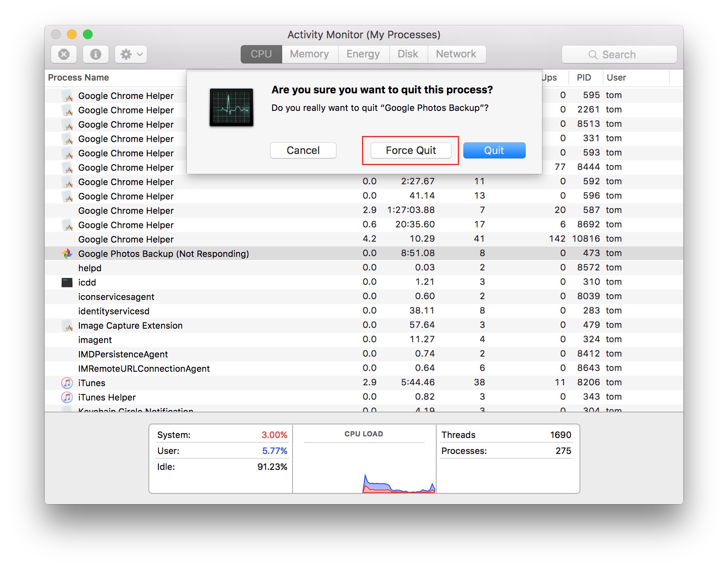Switch to the Memory tab
The image size is (728, 568).
(x=309, y=54)
